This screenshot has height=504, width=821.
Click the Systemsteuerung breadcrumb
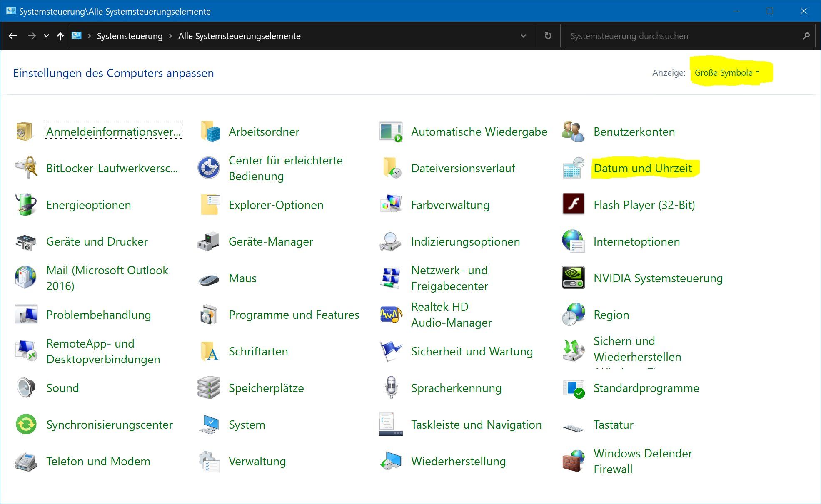point(130,36)
